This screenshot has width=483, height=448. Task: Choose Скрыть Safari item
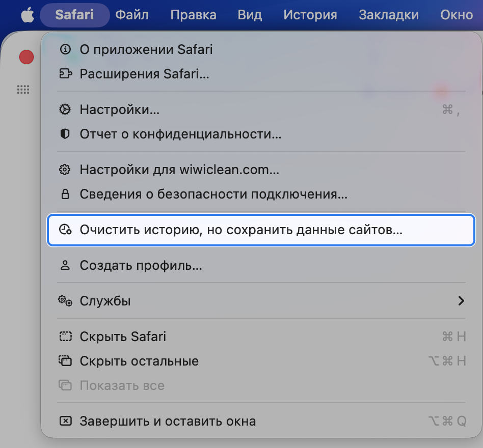coord(261,337)
